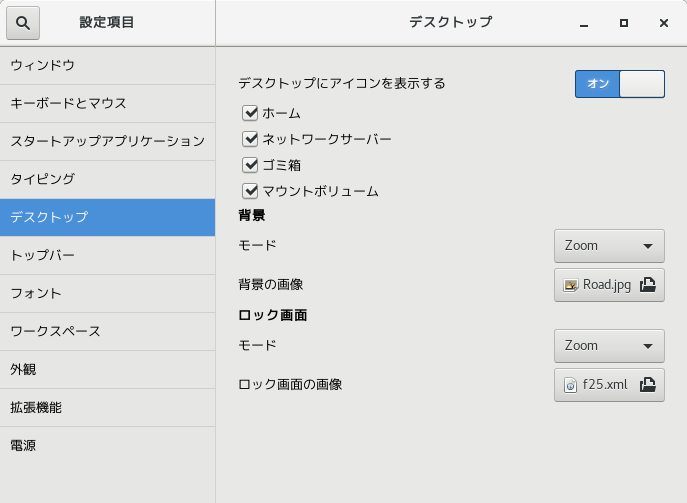Viewport: 687px width, 503px height.
Task: Select 拡張機能 in the sidebar
Action: (107, 407)
